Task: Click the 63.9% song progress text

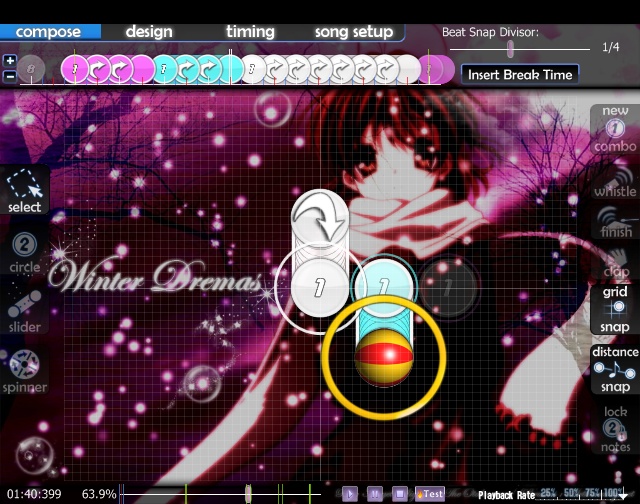Action: 99,494
